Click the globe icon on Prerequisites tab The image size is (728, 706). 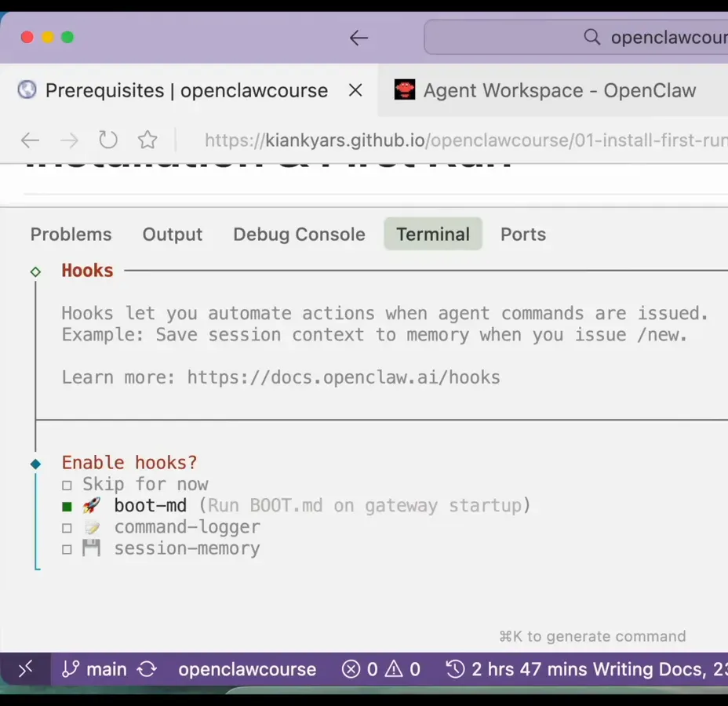click(x=27, y=89)
